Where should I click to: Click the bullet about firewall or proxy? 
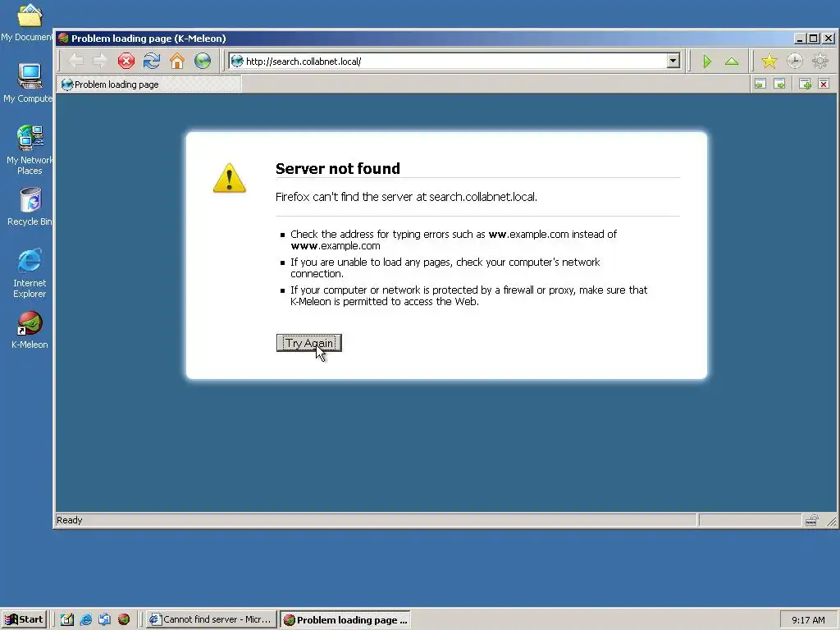[468, 295]
